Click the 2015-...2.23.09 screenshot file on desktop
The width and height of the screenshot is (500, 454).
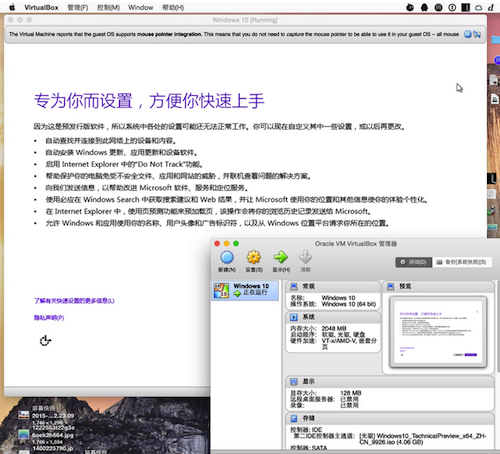53,416
